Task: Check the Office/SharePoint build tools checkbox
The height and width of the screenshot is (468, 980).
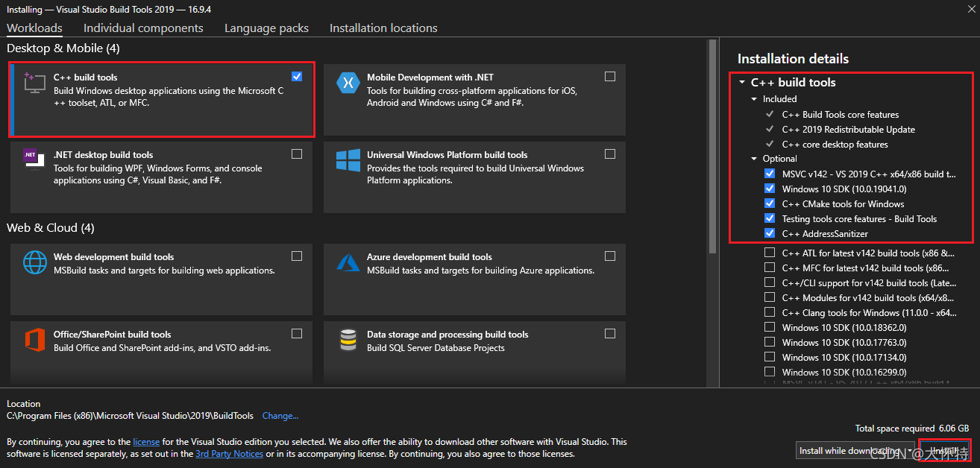Action: [x=298, y=334]
